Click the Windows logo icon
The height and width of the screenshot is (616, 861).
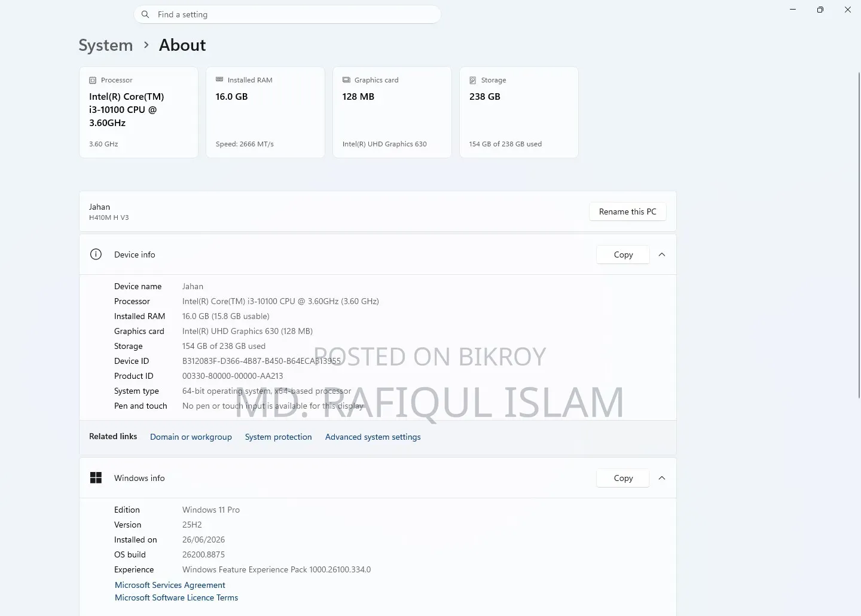[x=96, y=478]
